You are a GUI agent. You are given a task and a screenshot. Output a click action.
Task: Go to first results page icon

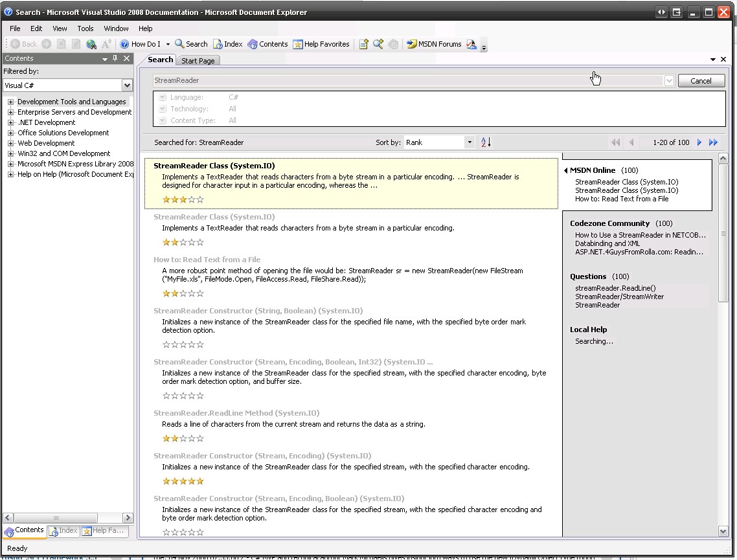coord(615,142)
